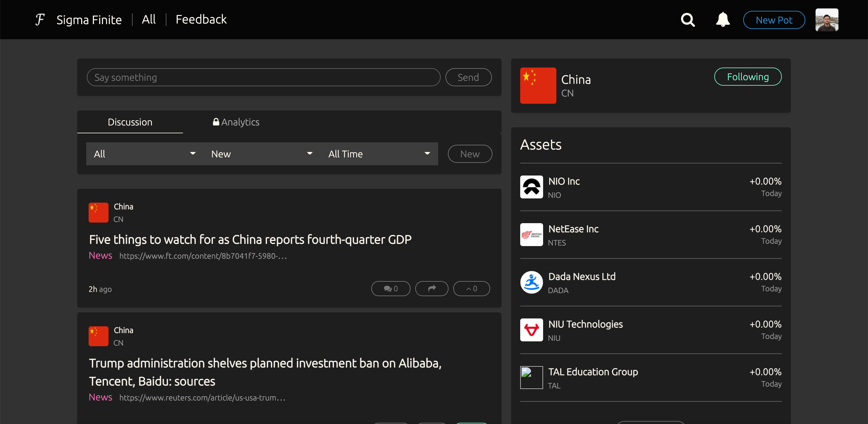The image size is (868, 424).
Task: Open the All nav item
Action: click(x=149, y=20)
